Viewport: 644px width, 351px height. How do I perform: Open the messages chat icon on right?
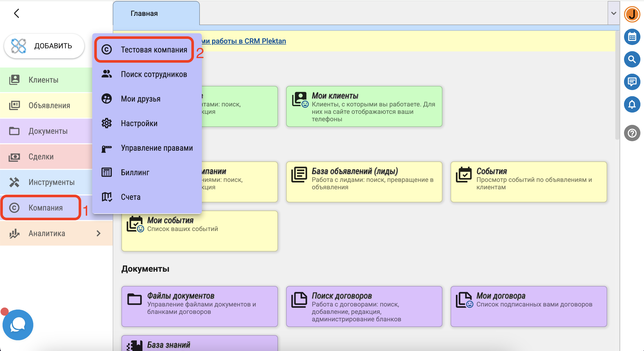pyautogui.click(x=632, y=82)
